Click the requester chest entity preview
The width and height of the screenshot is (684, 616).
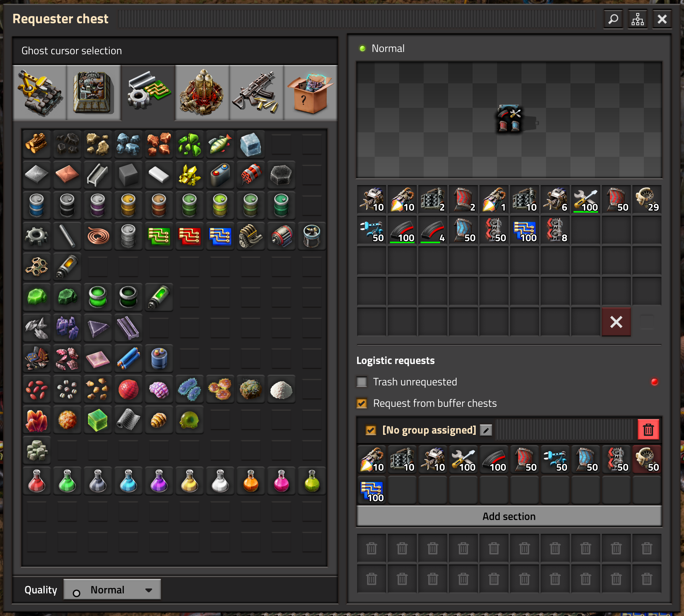509,120
